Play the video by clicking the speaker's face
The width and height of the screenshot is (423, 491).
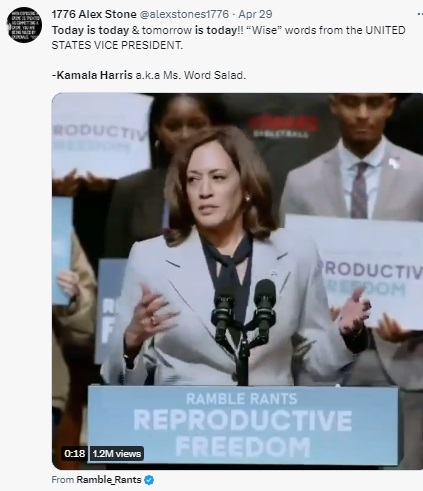[x=212, y=190]
